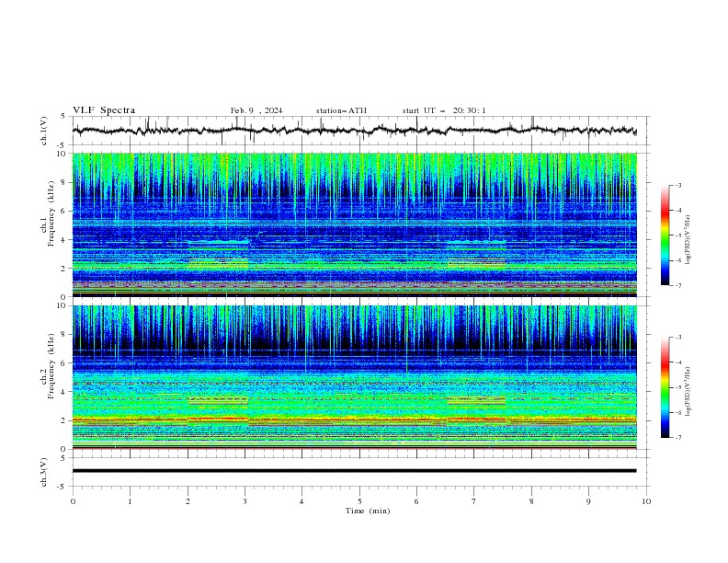Click the time axis tick label "7"
The image size is (728, 563).
474,501
